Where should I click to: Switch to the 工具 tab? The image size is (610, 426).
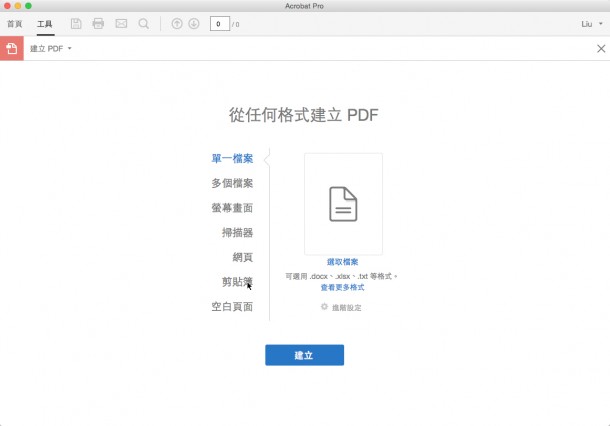coord(45,23)
